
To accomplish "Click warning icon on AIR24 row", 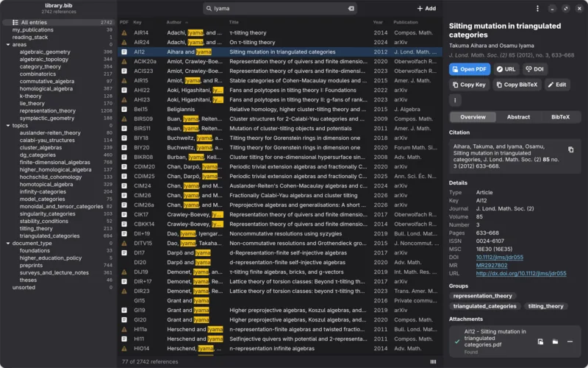I will pos(124,43).
